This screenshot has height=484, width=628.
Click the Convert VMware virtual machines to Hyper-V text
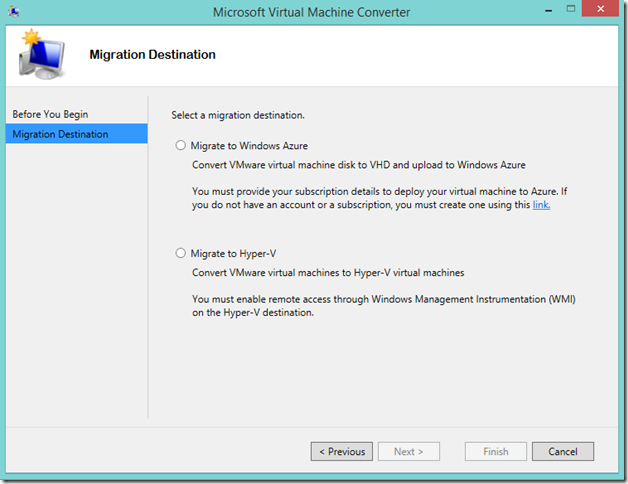[328, 273]
